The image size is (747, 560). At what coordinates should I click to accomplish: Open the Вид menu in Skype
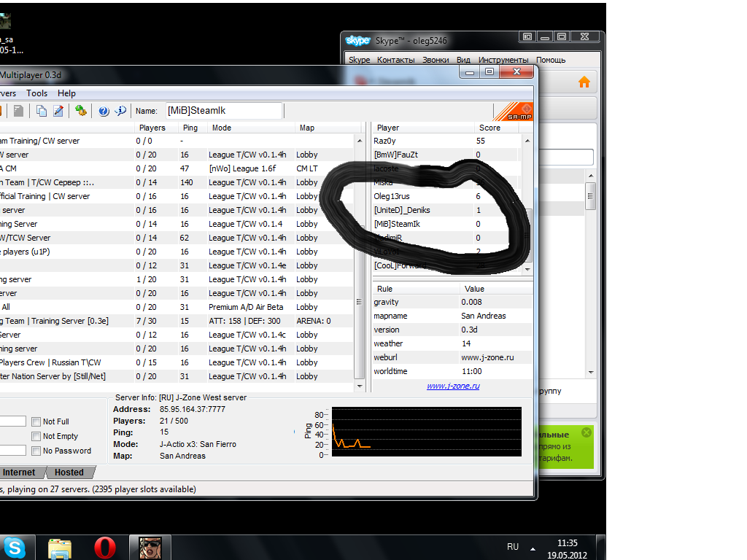pos(463,60)
